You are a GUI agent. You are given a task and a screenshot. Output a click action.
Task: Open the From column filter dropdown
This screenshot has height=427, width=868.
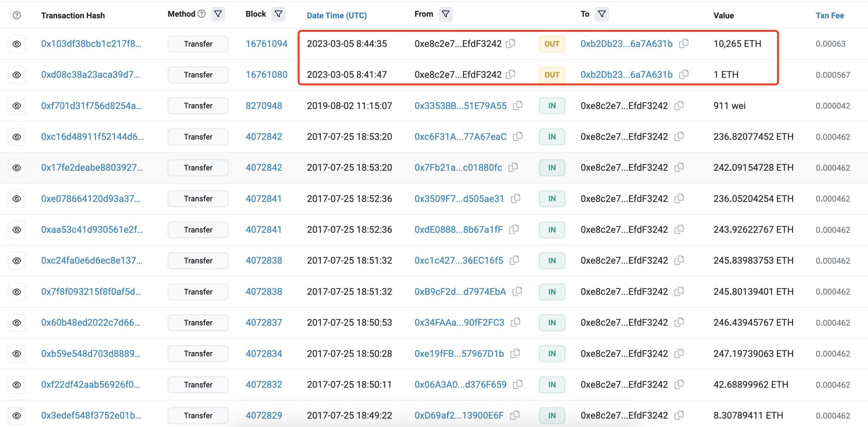pos(446,14)
